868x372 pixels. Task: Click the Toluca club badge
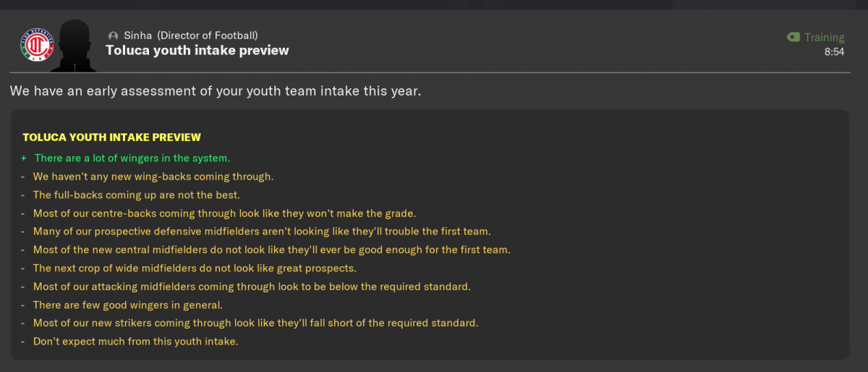(x=37, y=44)
